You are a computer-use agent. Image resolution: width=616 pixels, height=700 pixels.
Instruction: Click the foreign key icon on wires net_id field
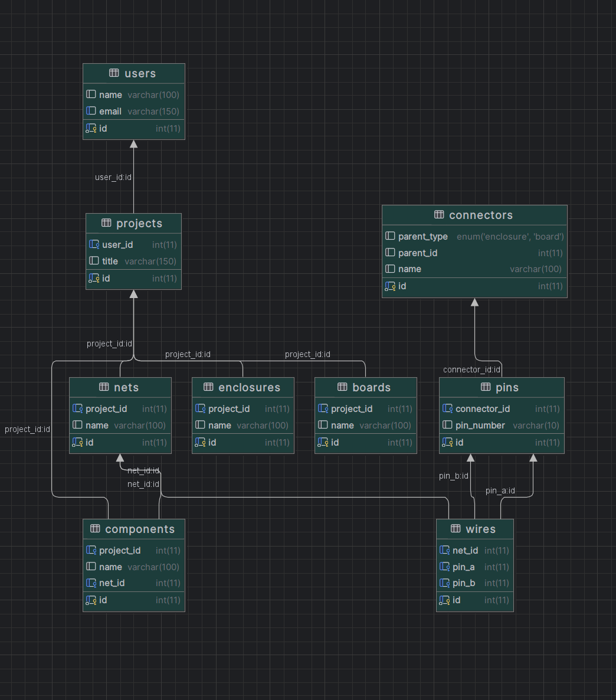(x=444, y=550)
